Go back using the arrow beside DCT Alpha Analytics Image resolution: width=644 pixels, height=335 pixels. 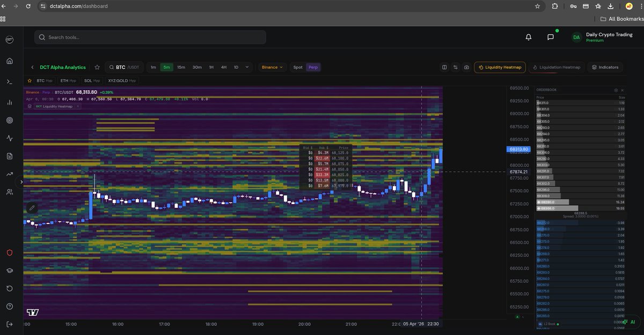pos(32,67)
